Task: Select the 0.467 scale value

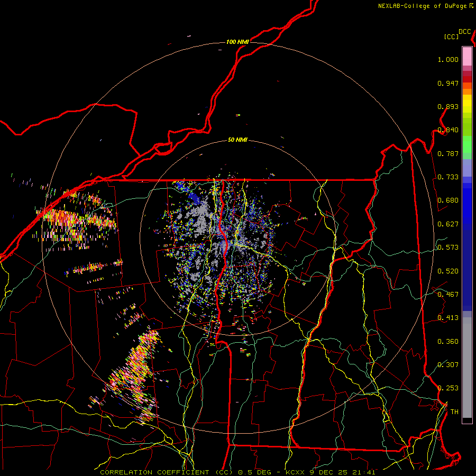Action: click(448, 295)
